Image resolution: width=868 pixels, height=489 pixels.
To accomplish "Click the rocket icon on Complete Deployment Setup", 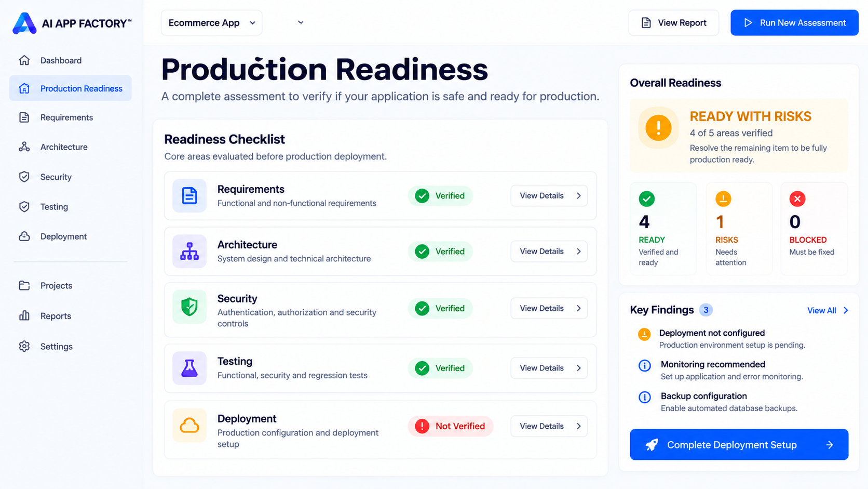I will [x=652, y=445].
